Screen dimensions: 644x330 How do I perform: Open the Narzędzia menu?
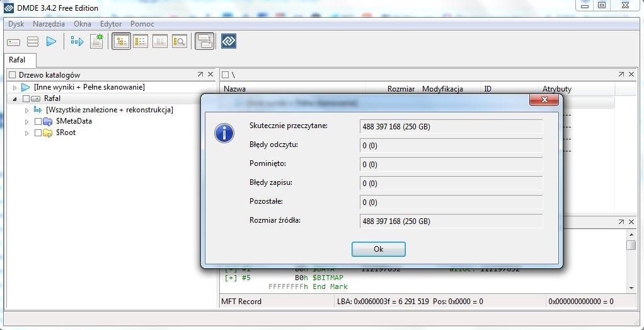[x=49, y=24]
